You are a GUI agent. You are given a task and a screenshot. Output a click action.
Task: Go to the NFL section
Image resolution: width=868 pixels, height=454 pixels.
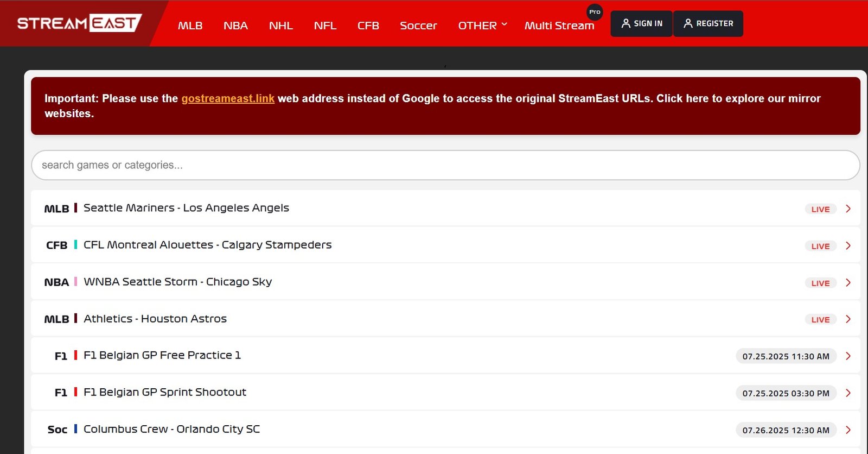click(x=325, y=26)
